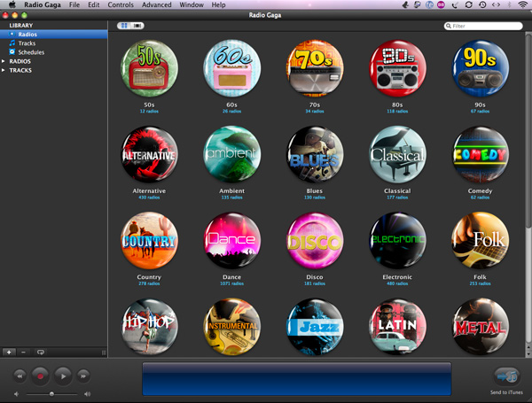Select Schedules in the library

(x=31, y=52)
